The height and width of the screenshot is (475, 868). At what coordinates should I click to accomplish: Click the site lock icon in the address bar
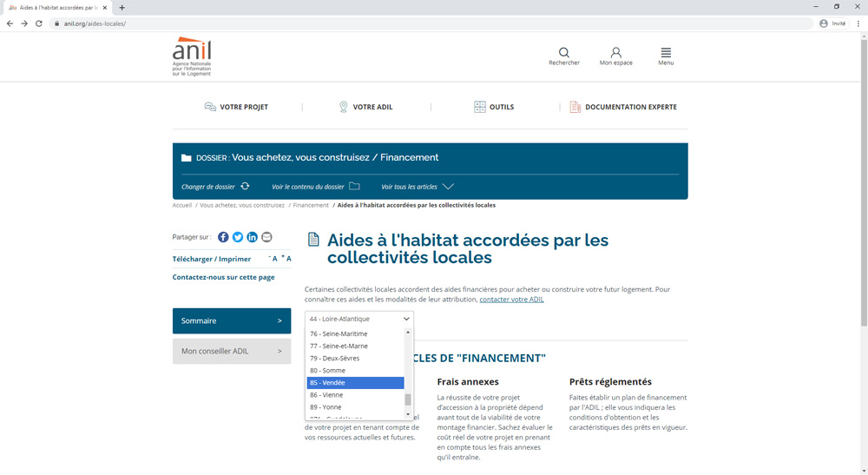[x=56, y=23]
